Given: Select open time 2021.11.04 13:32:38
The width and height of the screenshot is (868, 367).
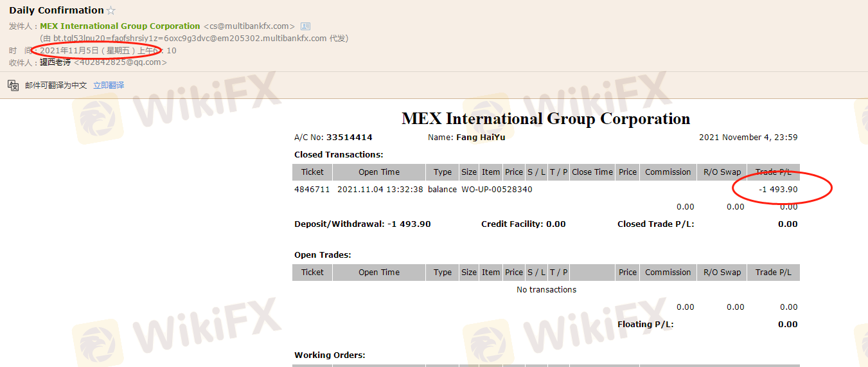Looking at the screenshot, I should point(380,190).
